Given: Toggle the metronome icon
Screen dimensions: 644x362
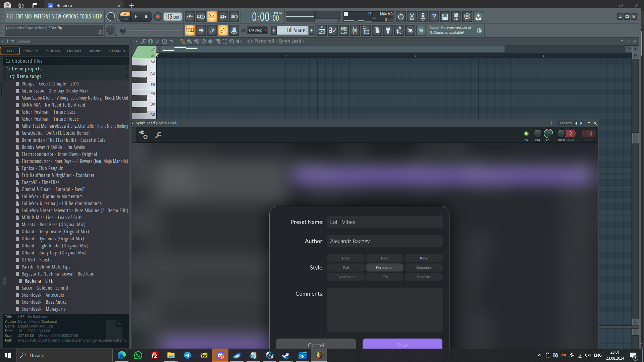Looking at the screenshot, I should point(190,16).
